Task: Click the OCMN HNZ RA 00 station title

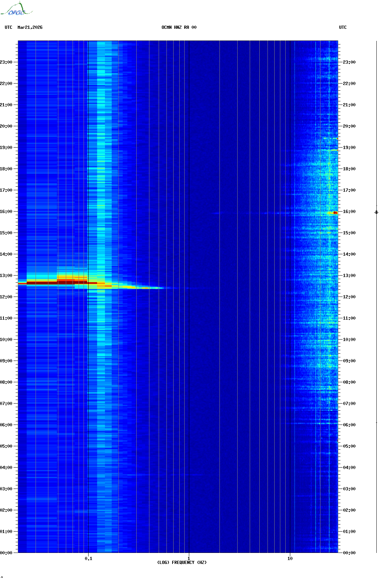Action: pyautogui.click(x=179, y=27)
